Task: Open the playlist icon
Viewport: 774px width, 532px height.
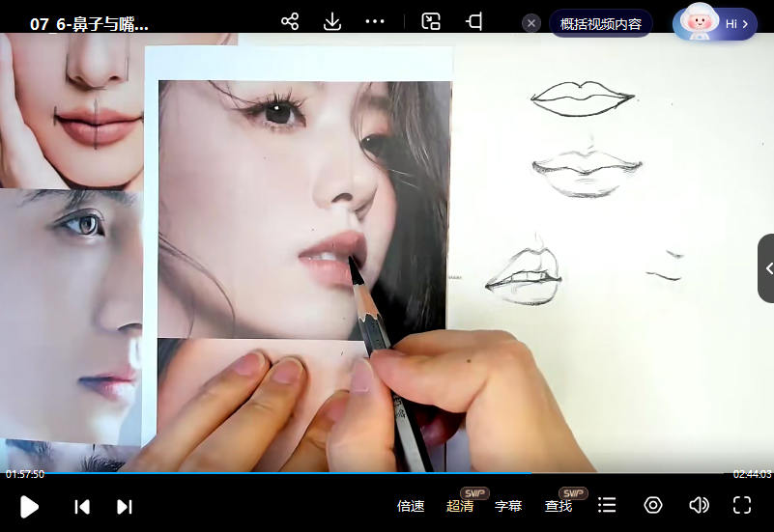Action: [x=607, y=505]
